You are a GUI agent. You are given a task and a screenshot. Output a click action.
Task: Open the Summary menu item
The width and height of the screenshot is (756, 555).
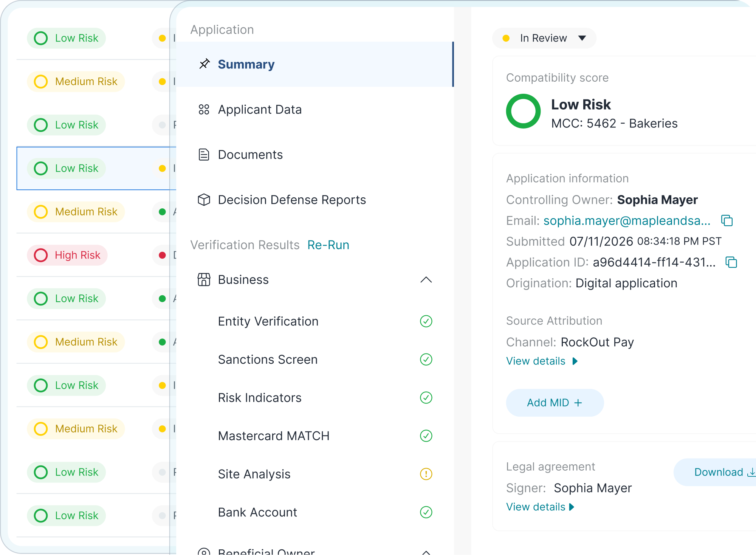pyautogui.click(x=314, y=64)
